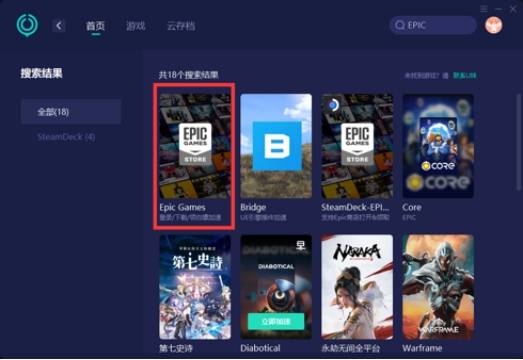The image size is (523, 360).
Task: Go back with the left arrow button
Action: 59,26
